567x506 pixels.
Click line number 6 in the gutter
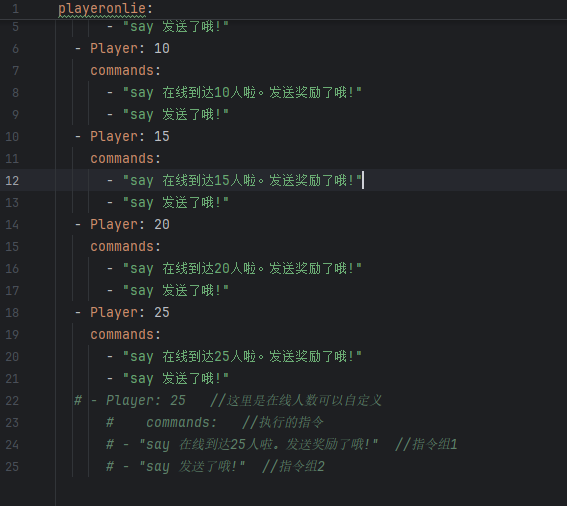tap(15, 48)
